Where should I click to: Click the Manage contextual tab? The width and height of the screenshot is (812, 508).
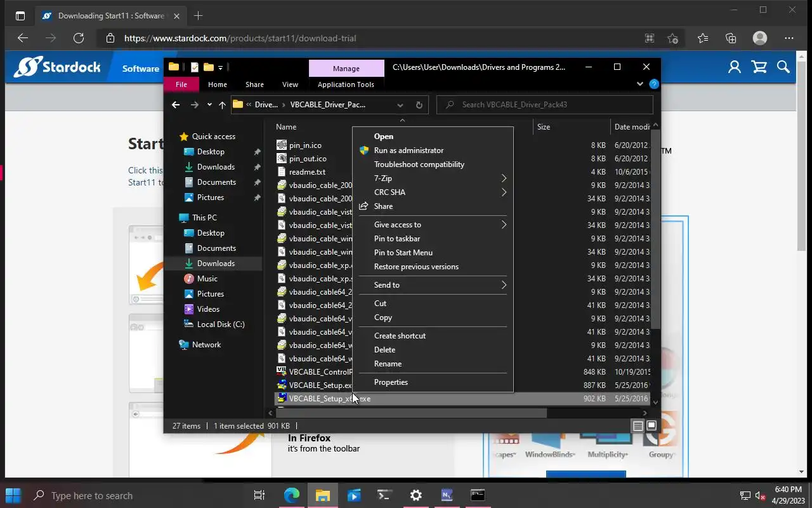pyautogui.click(x=346, y=69)
